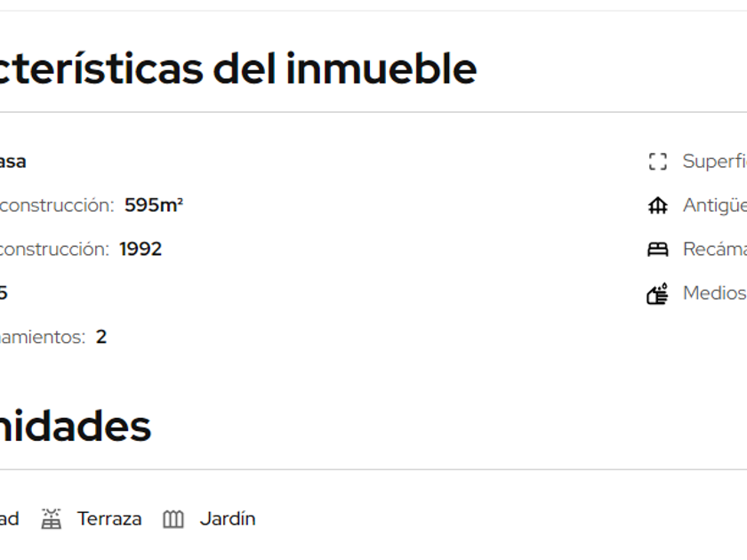The image size is (747, 560).
Task: Click the 595m² construction area value
Action: coord(154,205)
